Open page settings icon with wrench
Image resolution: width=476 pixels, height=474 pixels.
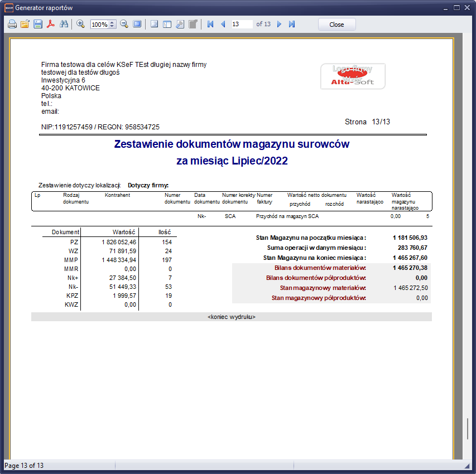[180, 25]
